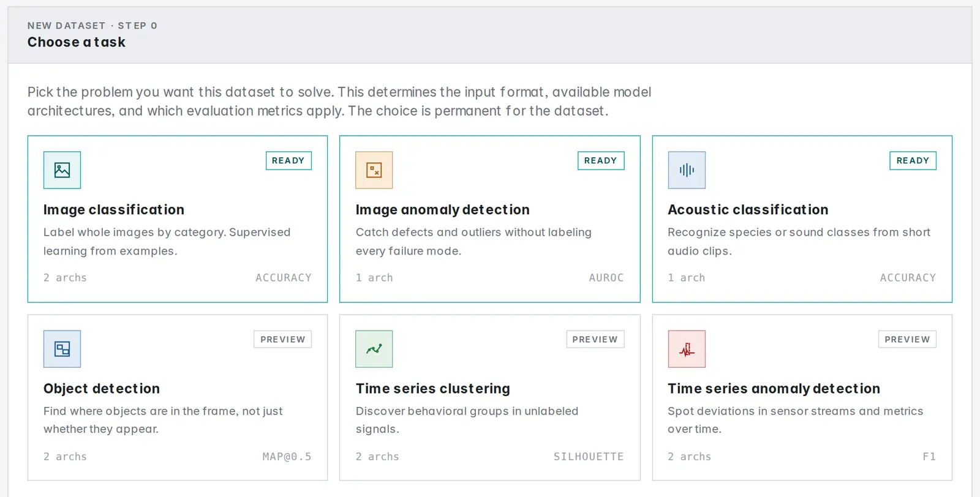Choose the Time series clustering task title
The image size is (980, 497).
pos(433,389)
